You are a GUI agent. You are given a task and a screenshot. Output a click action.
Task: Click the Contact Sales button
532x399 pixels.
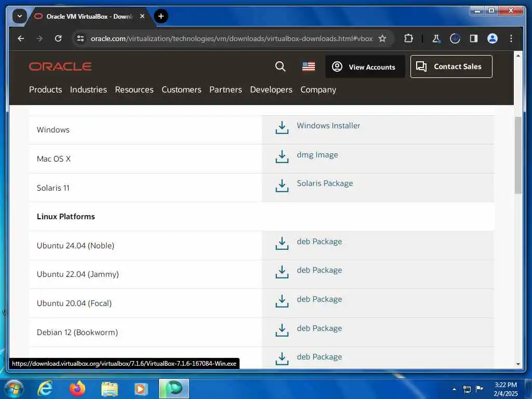(451, 66)
